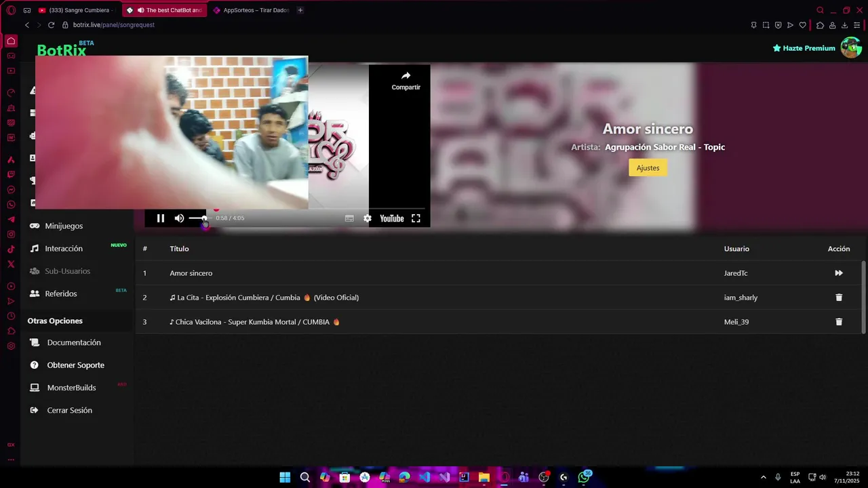Toggle subtitles in the video player
This screenshot has width=868, height=488.
(x=349, y=218)
